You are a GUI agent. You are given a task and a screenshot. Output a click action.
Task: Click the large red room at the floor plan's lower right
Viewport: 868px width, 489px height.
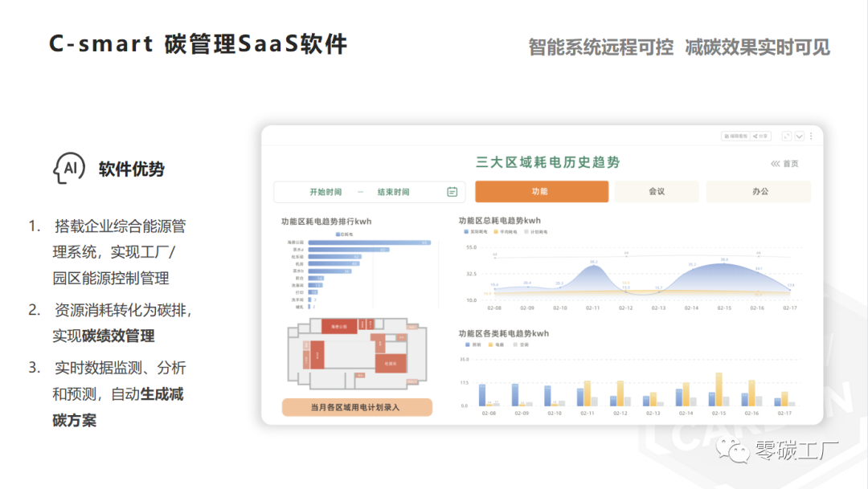click(x=391, y=364)
